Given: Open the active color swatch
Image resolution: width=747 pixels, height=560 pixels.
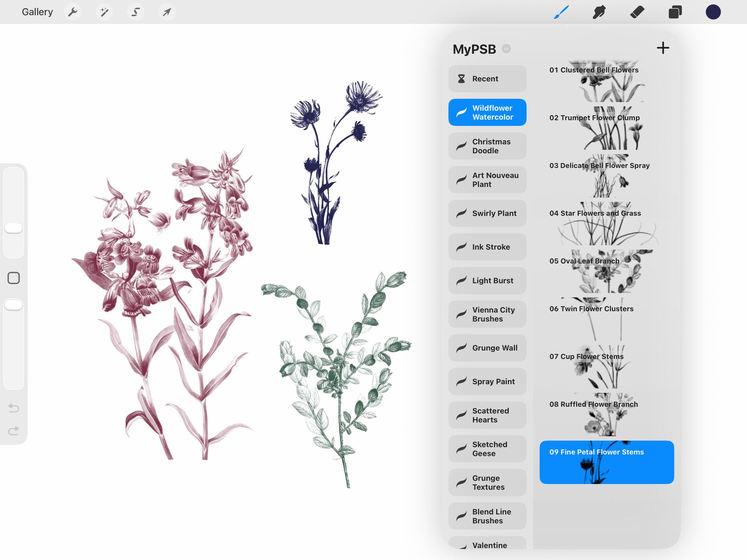Looking at the screenshot, I should [x=713, y=12].
